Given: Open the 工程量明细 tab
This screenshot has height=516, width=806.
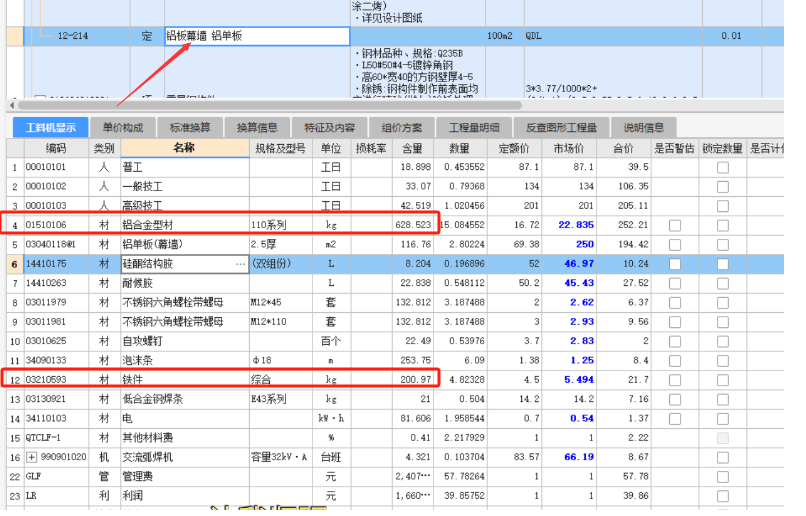Looking at the screenshot, I should (x=474, y=127).
